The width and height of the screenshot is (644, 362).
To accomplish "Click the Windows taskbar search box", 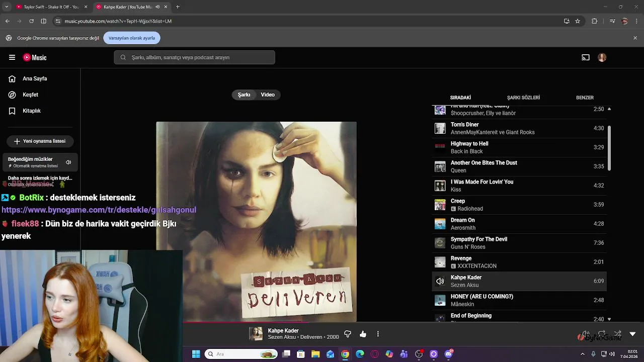I will (x=242, y=354).
